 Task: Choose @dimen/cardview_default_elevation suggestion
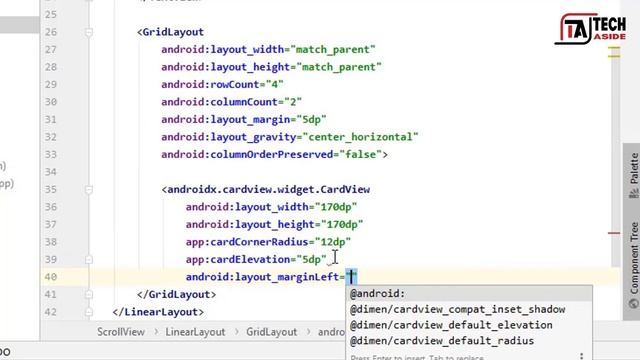469,325
